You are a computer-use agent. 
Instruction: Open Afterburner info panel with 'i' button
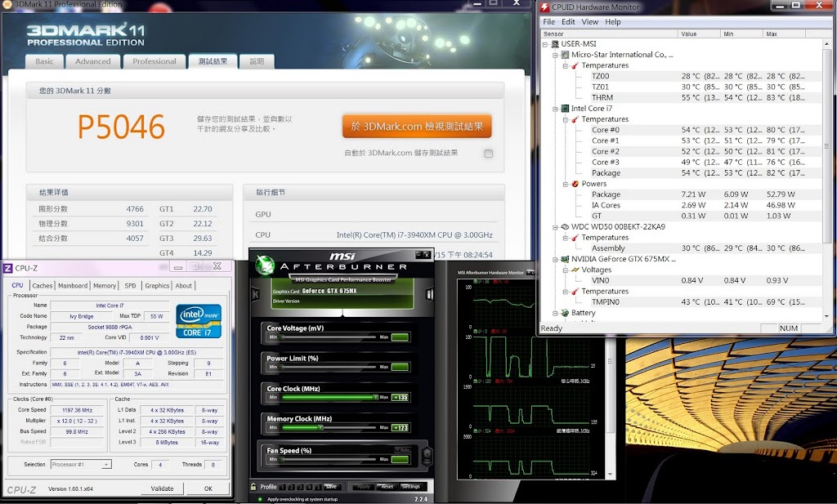pyautogui.click(x=429, y=294)
